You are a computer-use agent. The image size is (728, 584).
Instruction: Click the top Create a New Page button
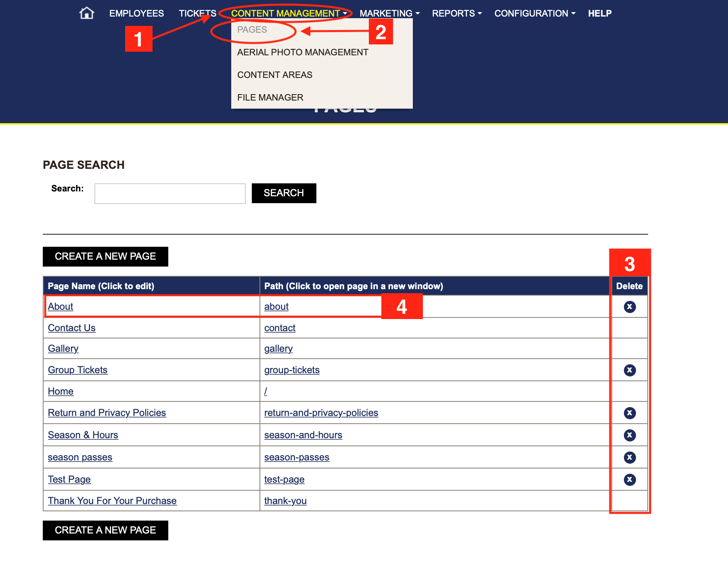coord(105,256)
